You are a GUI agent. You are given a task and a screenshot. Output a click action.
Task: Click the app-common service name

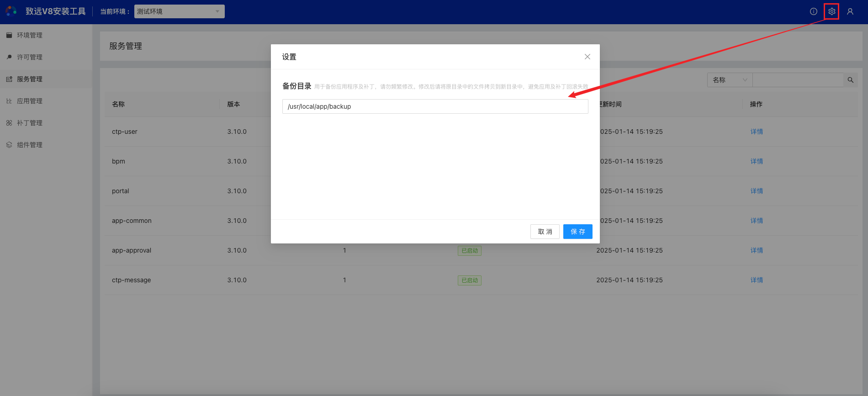pyautogui.click(x=132, y=221)
